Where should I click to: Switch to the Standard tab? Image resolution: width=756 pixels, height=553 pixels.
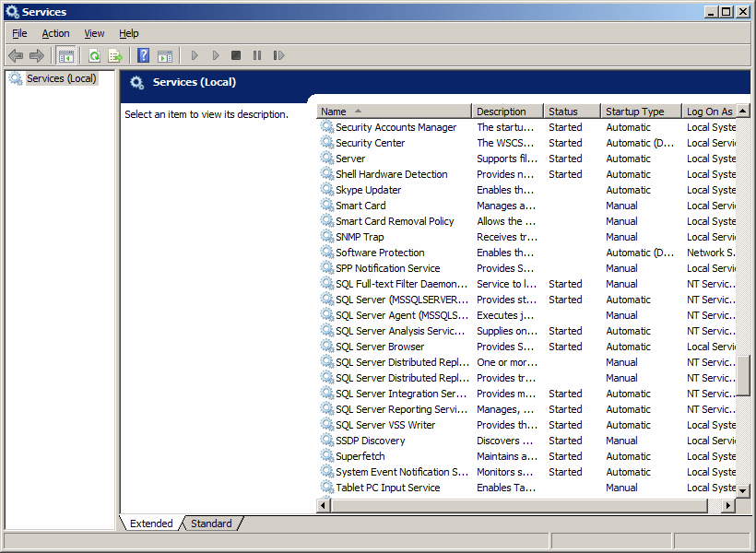pyautogui.click(x=211, y=524)
